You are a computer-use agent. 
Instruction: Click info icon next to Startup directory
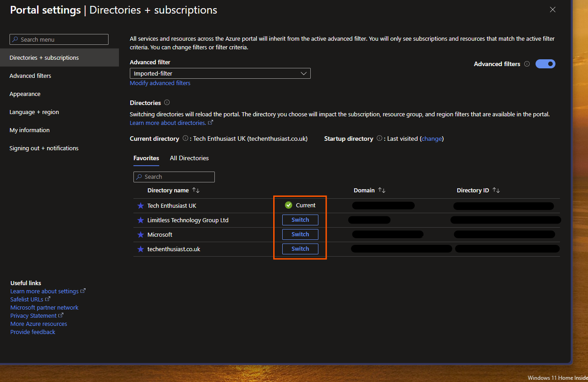(x=379, y=138)
